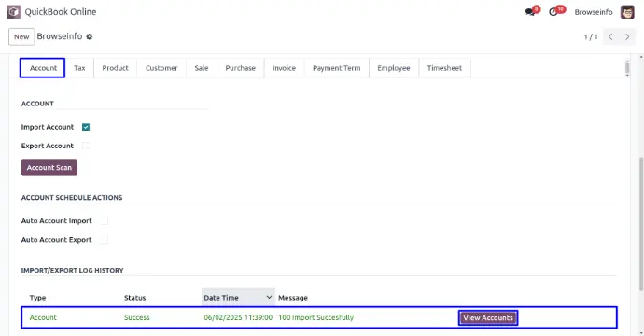
Task: Click the page scrollbar thumb at the right edge
Action: pyautogui.click(x=641, y=224)
